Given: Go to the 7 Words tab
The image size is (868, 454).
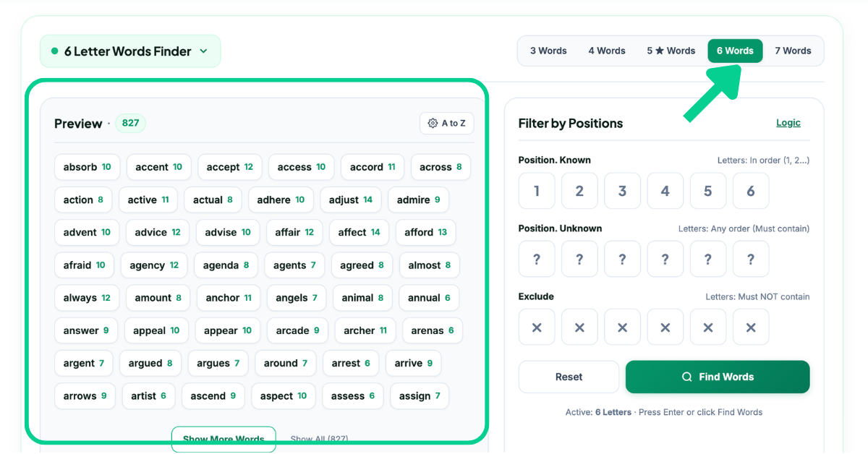Looking at the screenshot, I should pos(793,51).
